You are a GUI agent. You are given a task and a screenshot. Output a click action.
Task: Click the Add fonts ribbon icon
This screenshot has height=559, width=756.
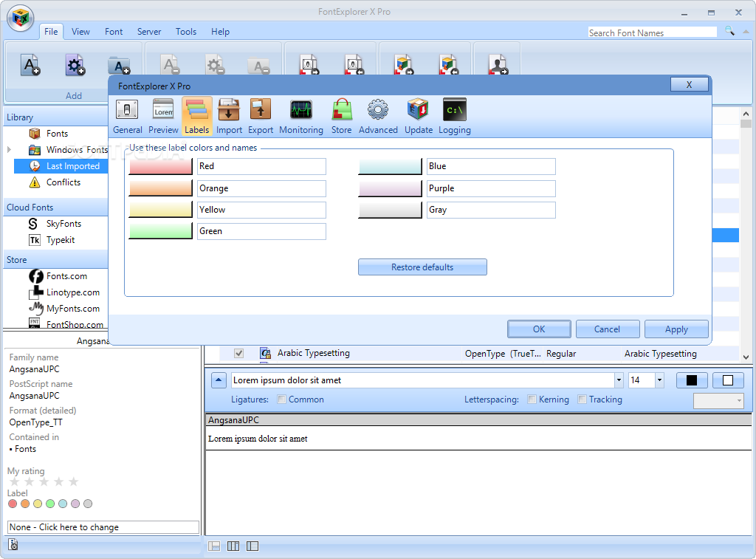(30, 65)
